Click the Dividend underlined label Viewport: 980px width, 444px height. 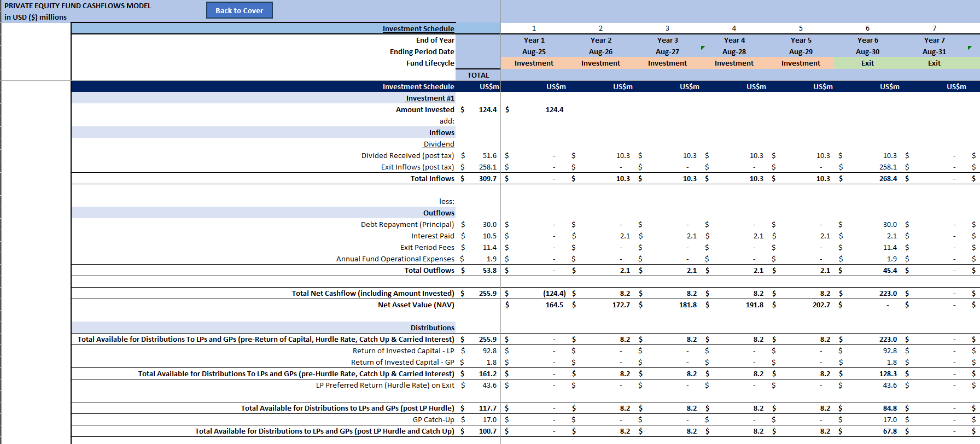coord(439,144)
